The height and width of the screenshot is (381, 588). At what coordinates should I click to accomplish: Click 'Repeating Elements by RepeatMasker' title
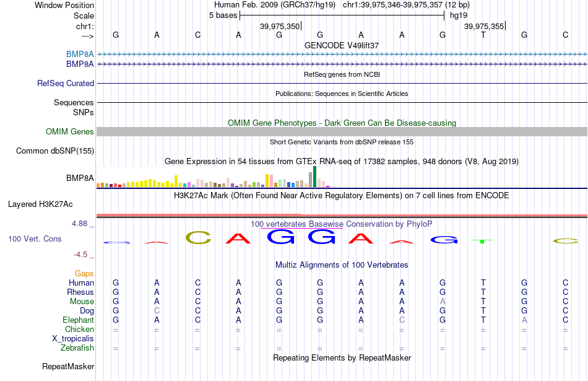[342, 358]
